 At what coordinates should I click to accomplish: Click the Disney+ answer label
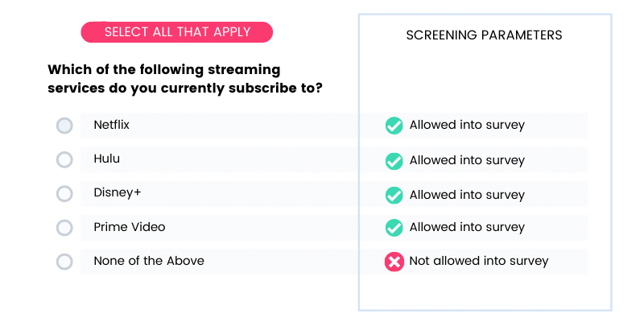point(117,192)
